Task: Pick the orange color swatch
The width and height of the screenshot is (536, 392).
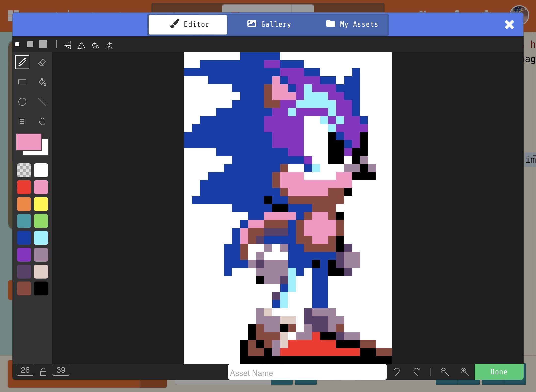Action: click(24, 204)
